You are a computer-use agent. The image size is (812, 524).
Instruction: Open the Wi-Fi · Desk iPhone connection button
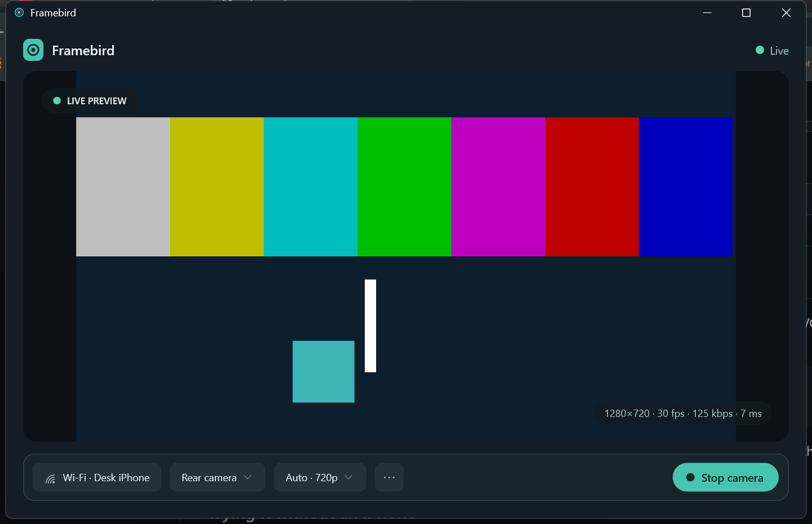(x=97, y=477)
